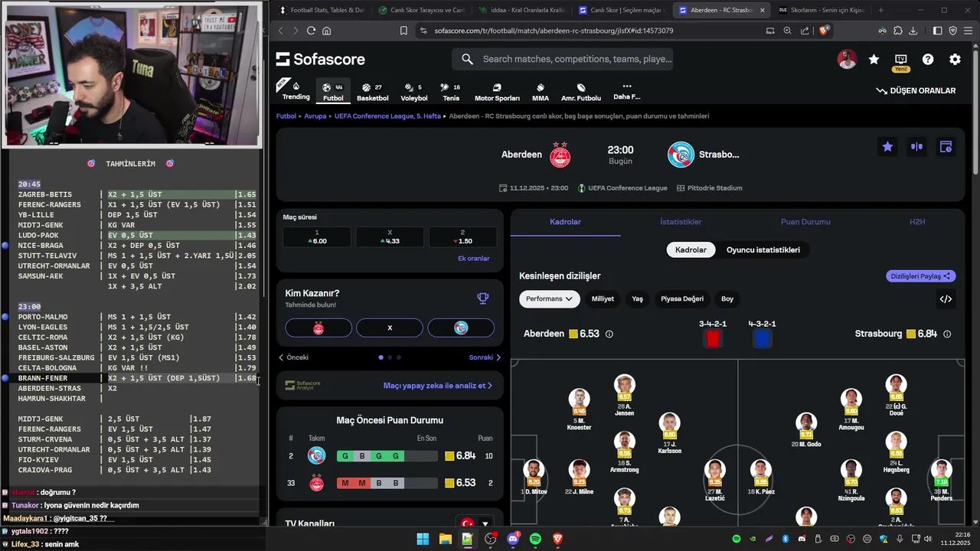Open Basketbol sport tab
The image size is (980, 551).
(x=373, y=92)
